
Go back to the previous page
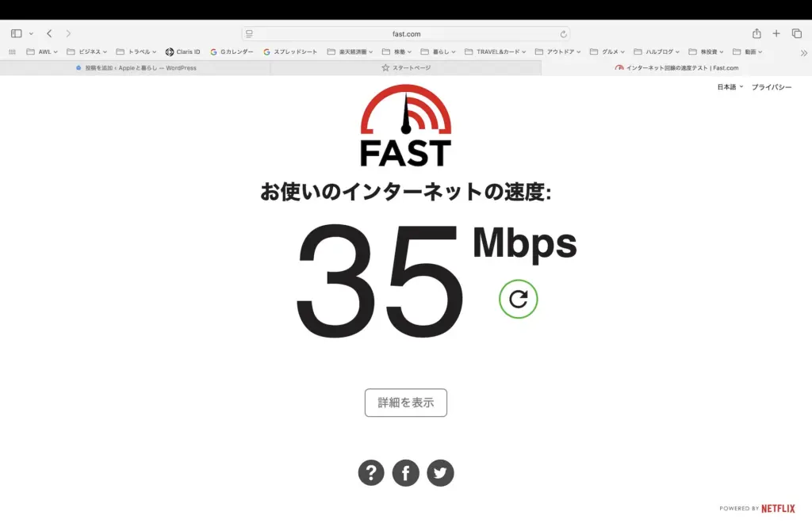(x=49, y=33)
